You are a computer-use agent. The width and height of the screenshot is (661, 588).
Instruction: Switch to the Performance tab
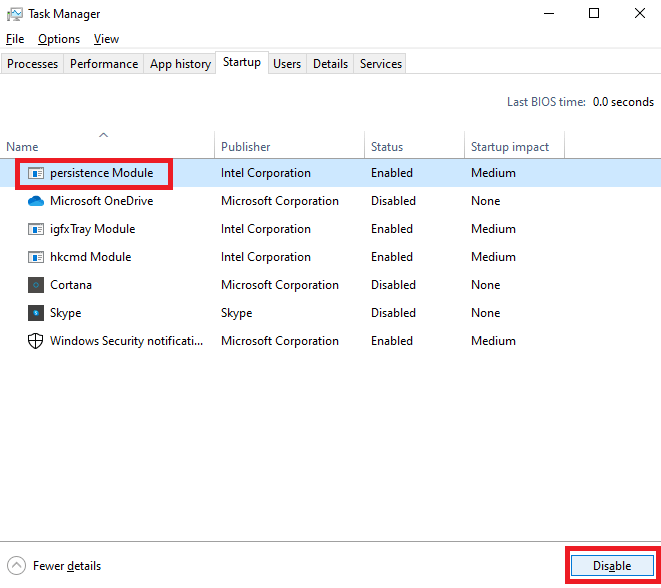(x=104, y=64)
